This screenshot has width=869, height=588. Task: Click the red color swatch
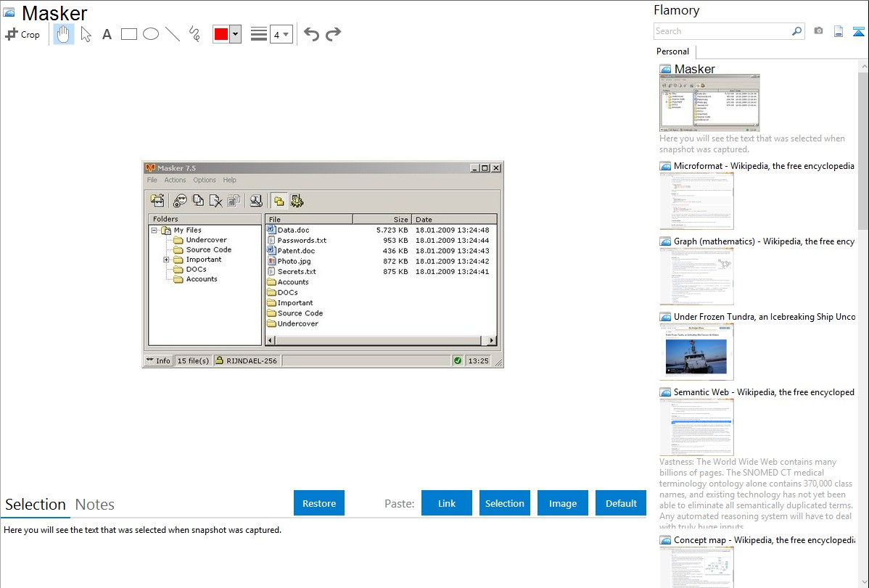point(221,34)
